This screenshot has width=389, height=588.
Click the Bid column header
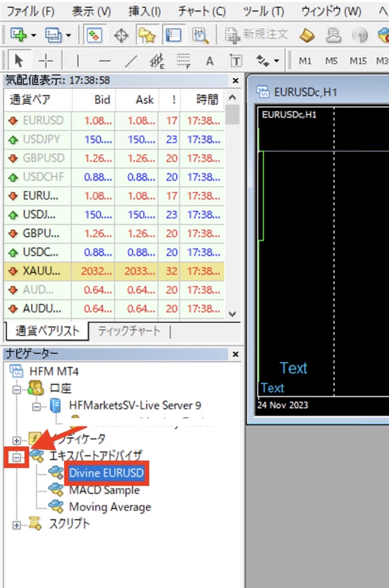coord(94,100)
